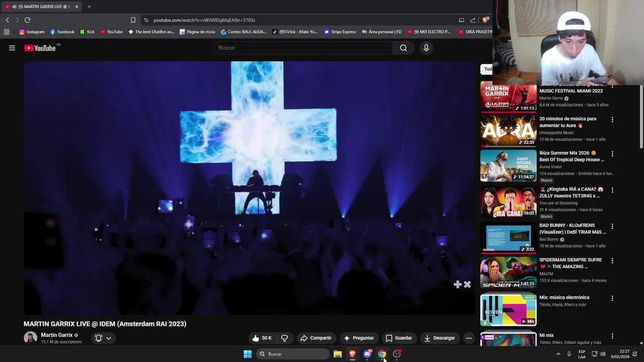Close the MARTIN GARRIX LIVE tab
Viewport: 644px width, 362px height.
pos(76,7)
